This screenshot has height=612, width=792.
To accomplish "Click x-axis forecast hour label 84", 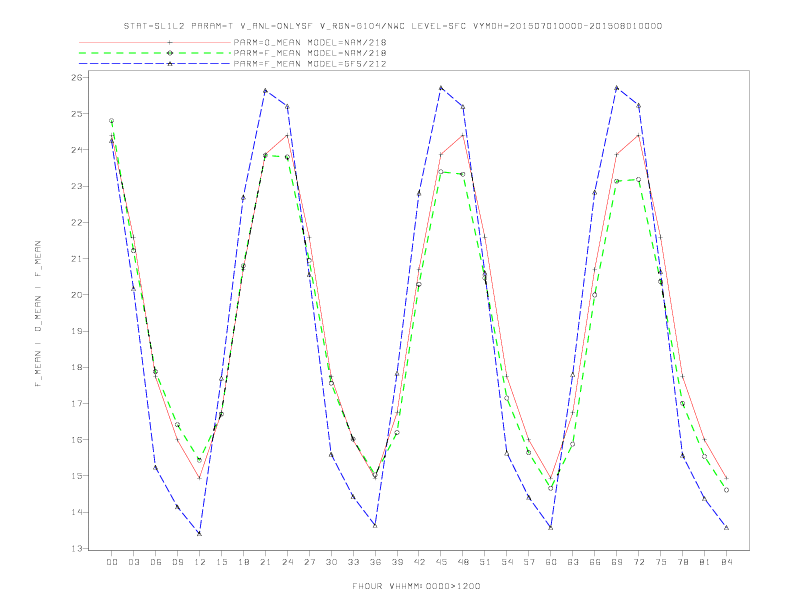I will pyautogui.click(x=726, y=562).
